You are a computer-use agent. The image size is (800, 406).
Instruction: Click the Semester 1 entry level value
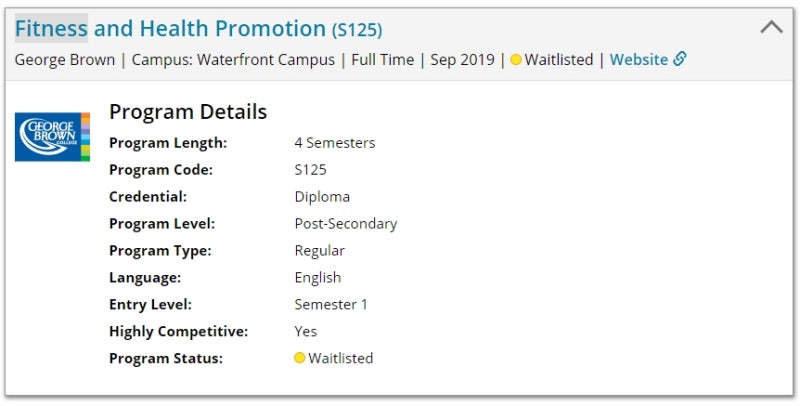point(331,304)
